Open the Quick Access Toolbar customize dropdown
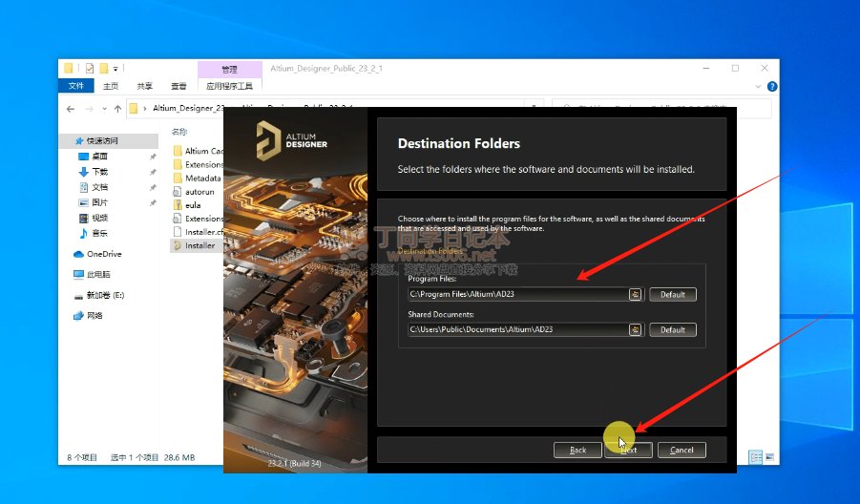Viewport: 860px width, 504px height. [x=115, y=69]
